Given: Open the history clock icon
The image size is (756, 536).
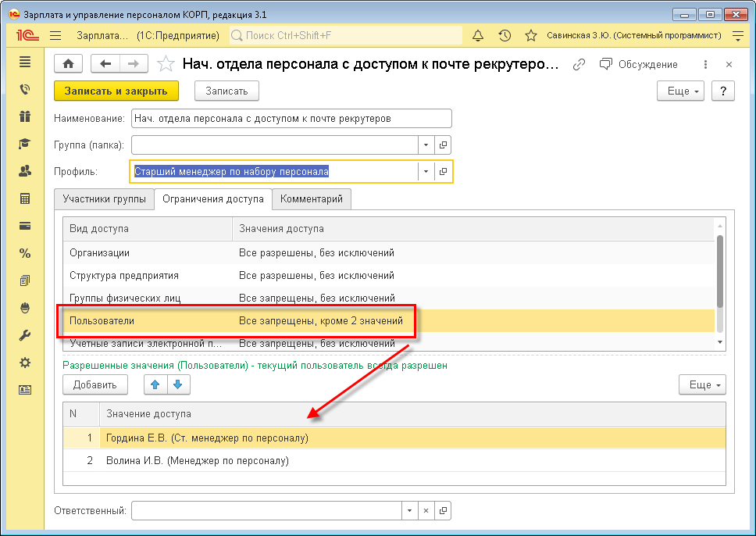Looking at the screenshot, I should [505, 36].
